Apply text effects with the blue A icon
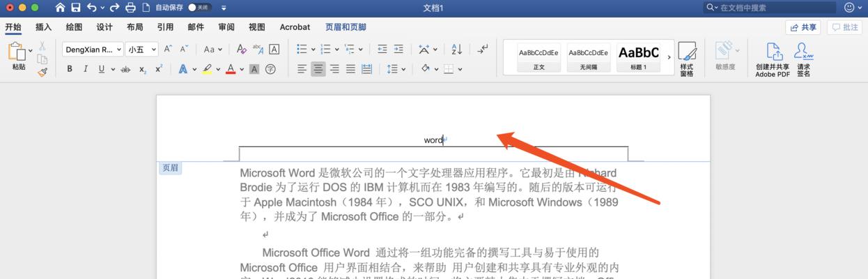868x279 pixels. (183, 69)
